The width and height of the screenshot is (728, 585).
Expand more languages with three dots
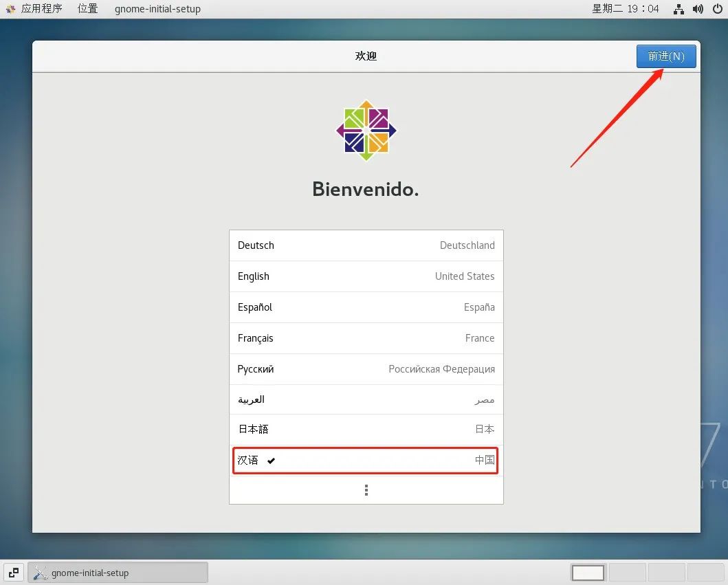coord(366,490)
